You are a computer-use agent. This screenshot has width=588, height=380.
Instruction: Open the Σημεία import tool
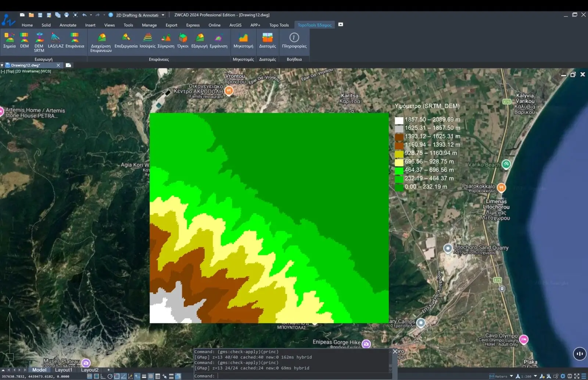point(9,40)
